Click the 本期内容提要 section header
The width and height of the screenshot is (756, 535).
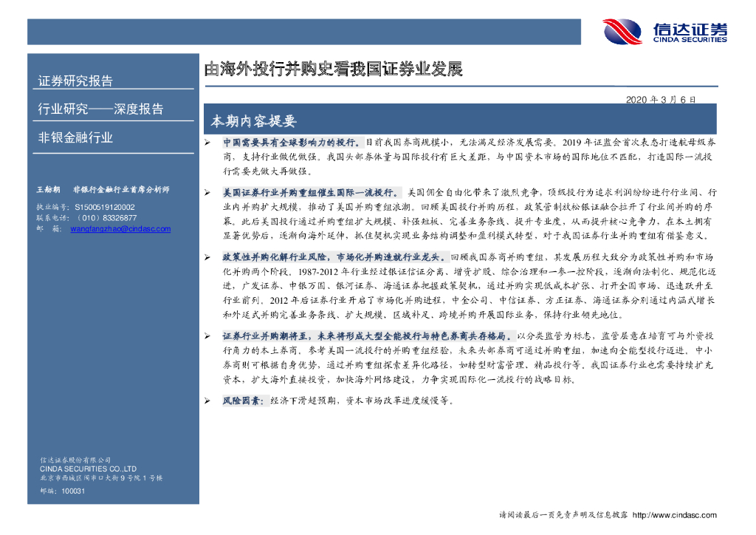pyautogui.click(x=254, y=121)
